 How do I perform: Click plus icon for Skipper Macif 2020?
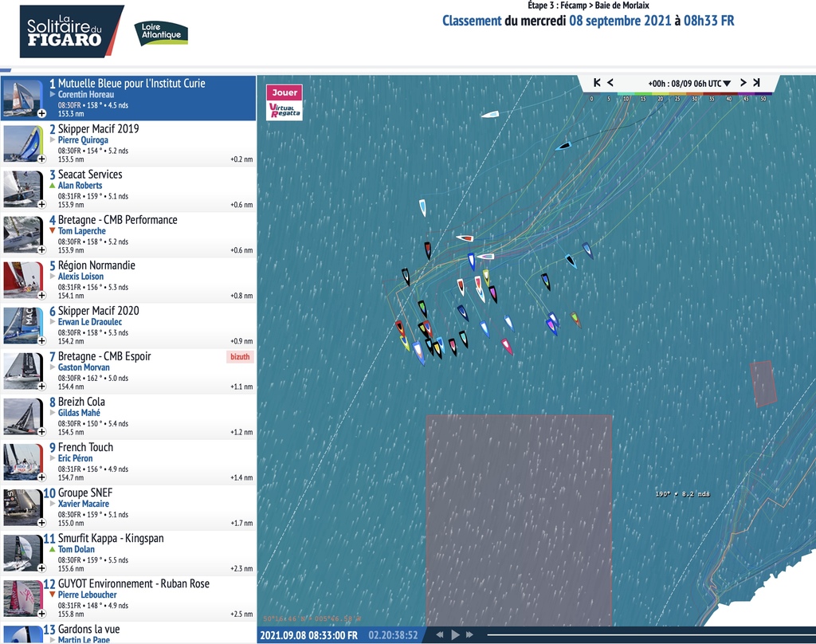[41, 340]
